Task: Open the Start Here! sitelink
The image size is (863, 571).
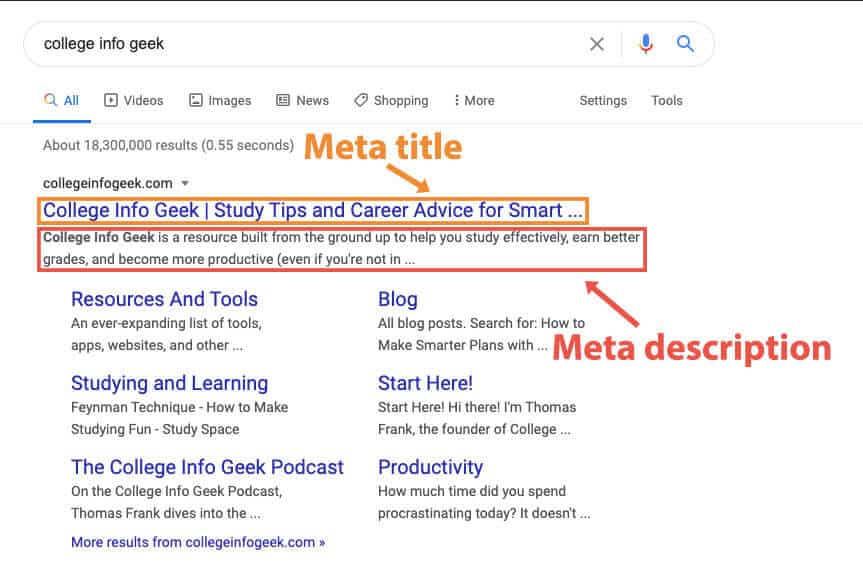Action: [425, 383]
